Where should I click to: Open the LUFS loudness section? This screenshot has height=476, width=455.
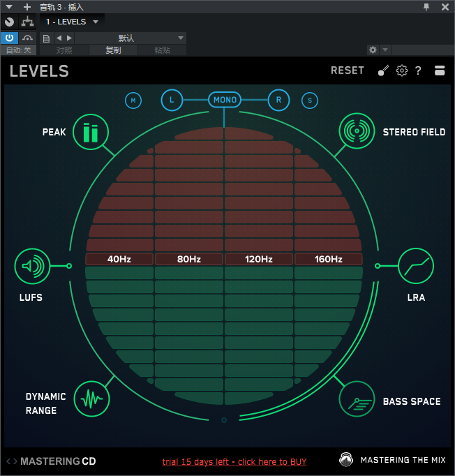tap(32, 266)
